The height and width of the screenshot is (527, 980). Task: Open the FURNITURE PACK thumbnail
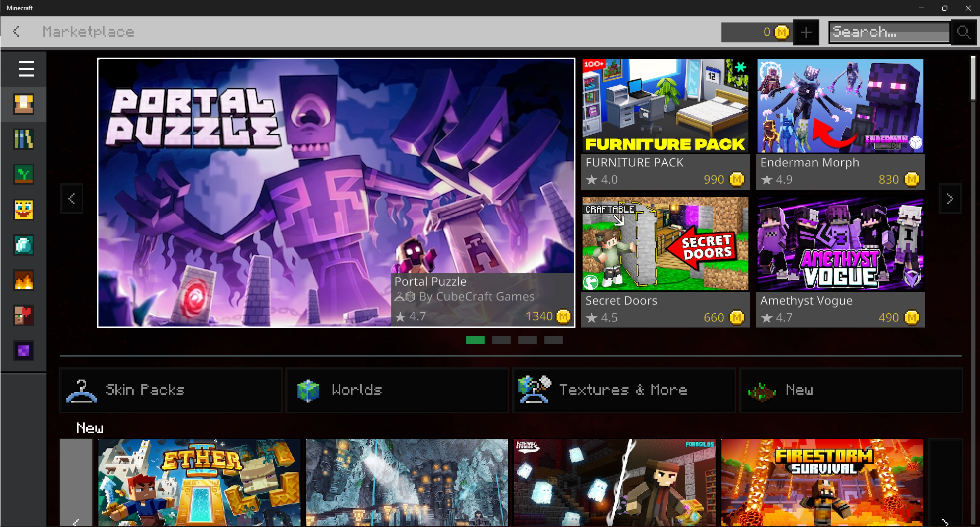tap(665, 106)
